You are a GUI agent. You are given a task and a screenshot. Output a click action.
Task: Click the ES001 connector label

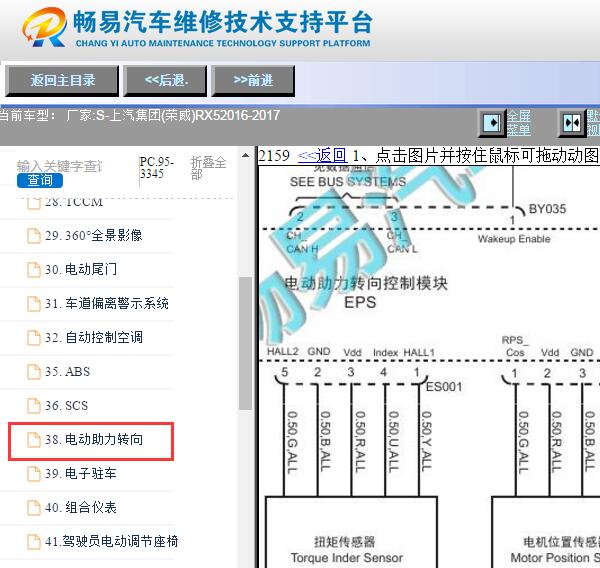pyautogui.click(x=444, y=387)
